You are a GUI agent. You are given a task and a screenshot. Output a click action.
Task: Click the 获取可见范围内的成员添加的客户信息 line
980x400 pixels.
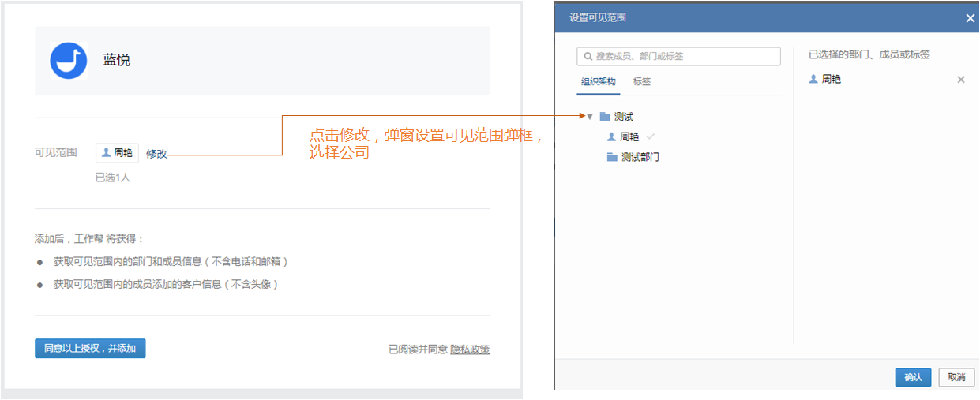click(x=166, y=284)
